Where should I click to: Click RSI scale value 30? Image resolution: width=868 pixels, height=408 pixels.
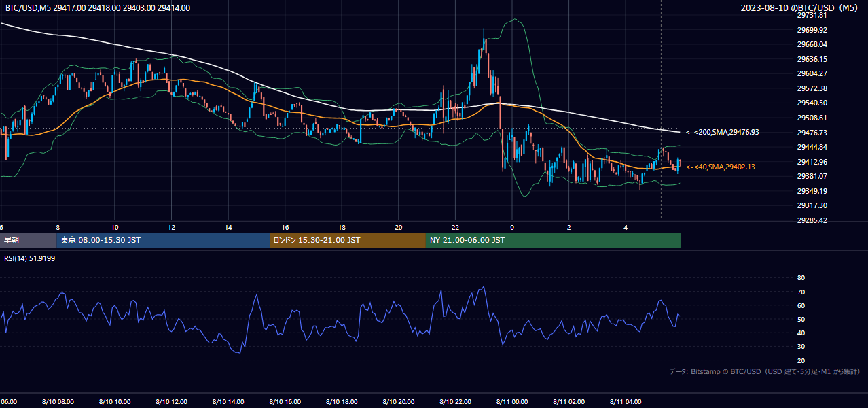801,346
